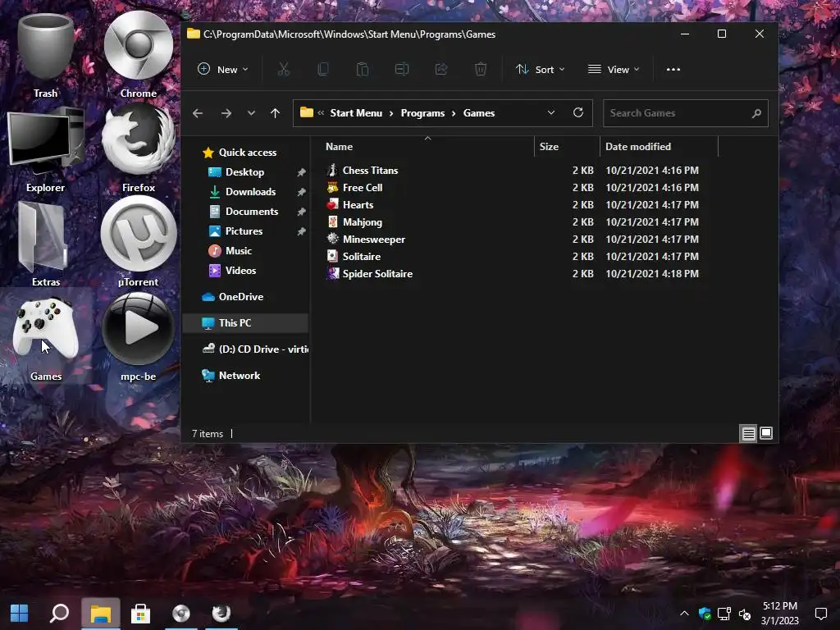840x630 pixels.
Task: Go up one folder level arrow
Action: click(276, 113)
